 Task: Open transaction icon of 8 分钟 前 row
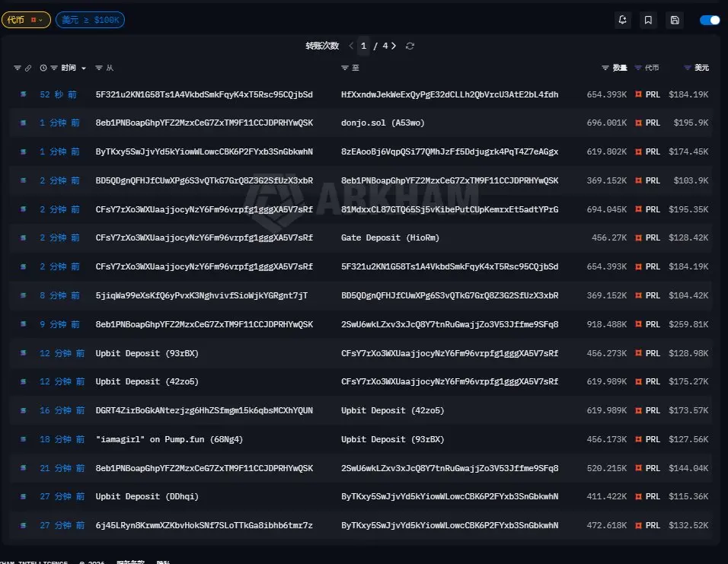coord(23,295)
